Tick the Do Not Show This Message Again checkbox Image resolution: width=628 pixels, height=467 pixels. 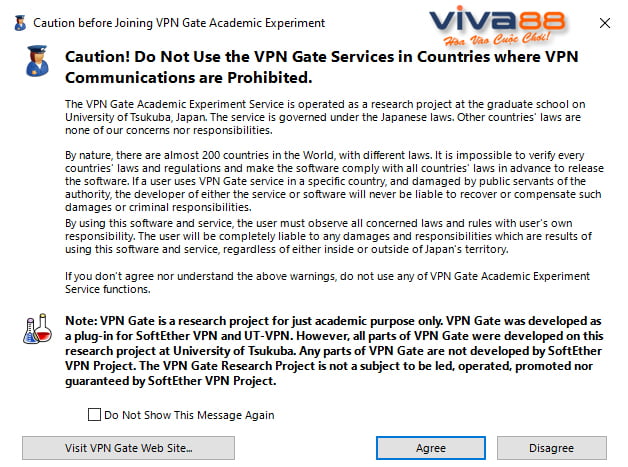coord(94,415)
